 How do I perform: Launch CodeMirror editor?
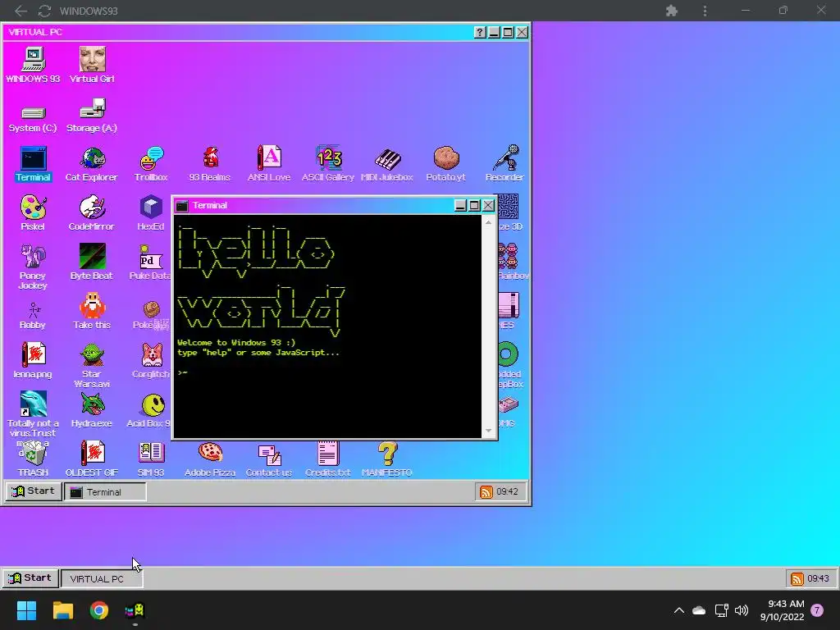click(92, 213)
